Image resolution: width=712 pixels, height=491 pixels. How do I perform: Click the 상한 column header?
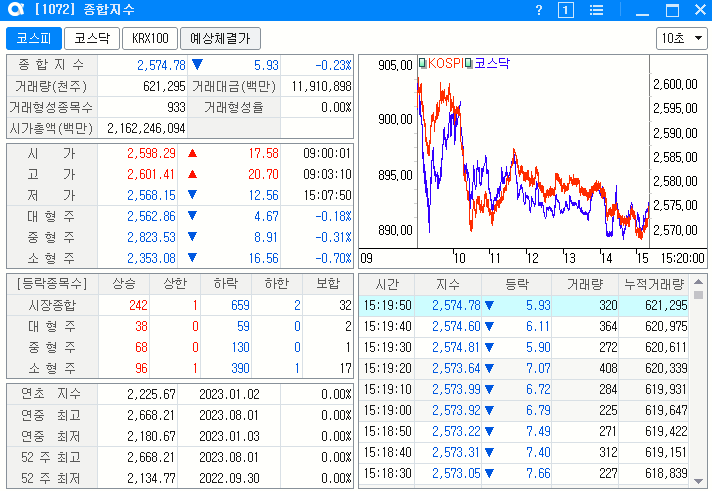175,284
